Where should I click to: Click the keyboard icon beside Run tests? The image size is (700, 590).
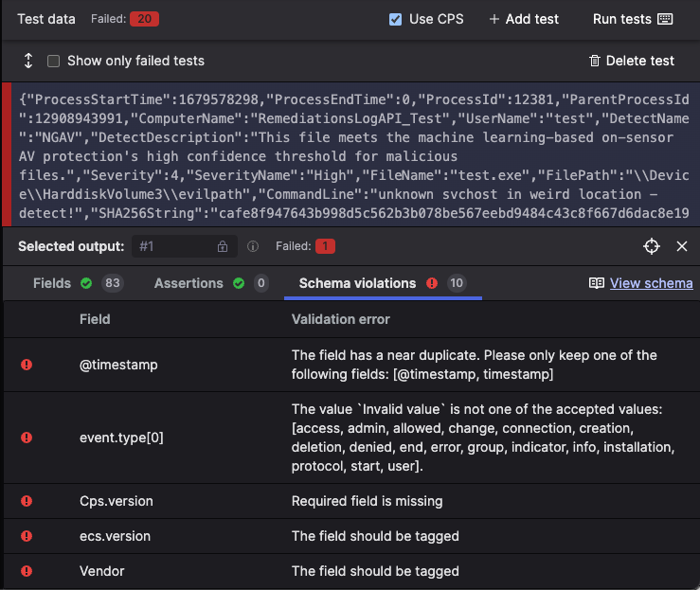[665, 19]
